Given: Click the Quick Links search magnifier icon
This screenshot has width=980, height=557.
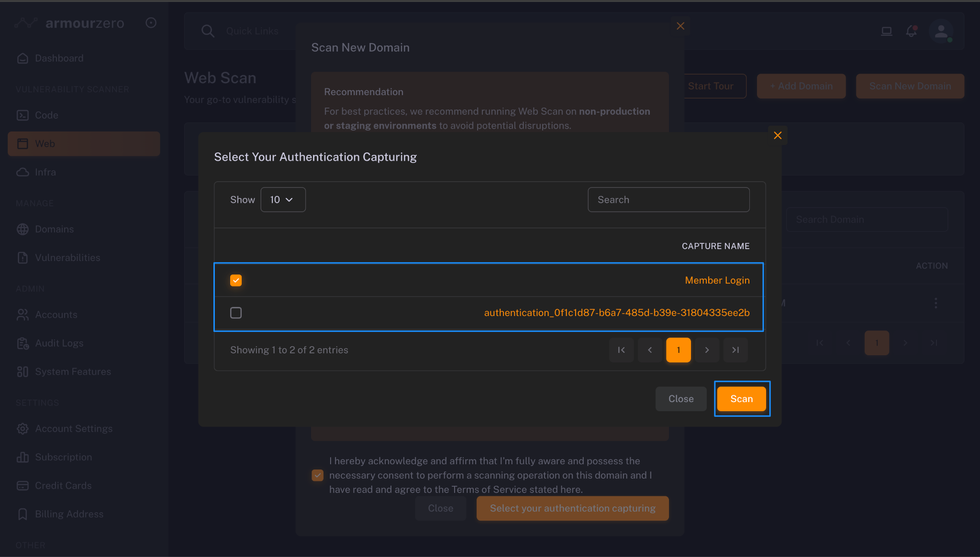Looking at the screenshot, I should pos(208,31).
